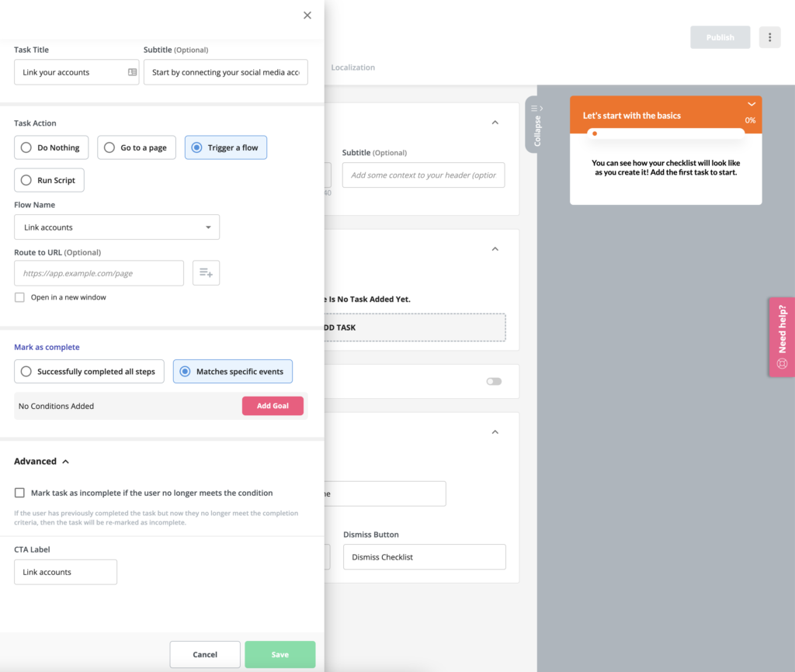Check Mark task as incomplete option
The width and height of the screenshot is (795, 672).
[19, 493]
